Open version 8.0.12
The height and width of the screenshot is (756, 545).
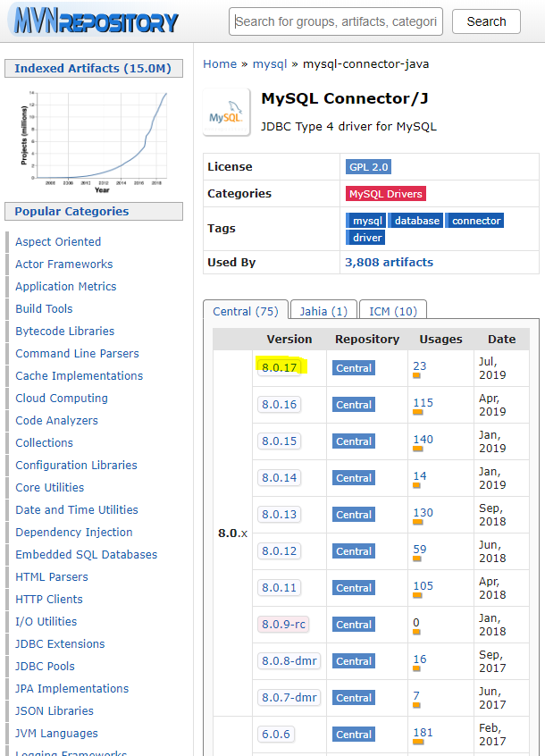[x=280, y=551]
